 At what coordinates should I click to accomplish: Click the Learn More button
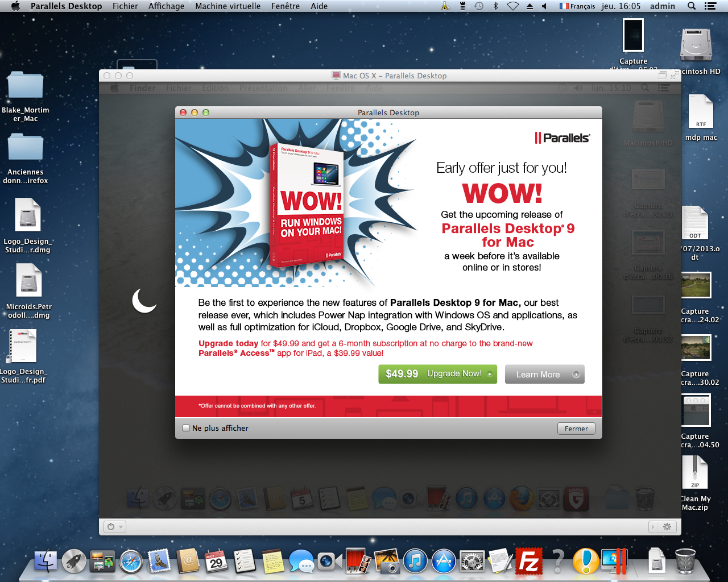pyautogui.click(x=545, y=374)
